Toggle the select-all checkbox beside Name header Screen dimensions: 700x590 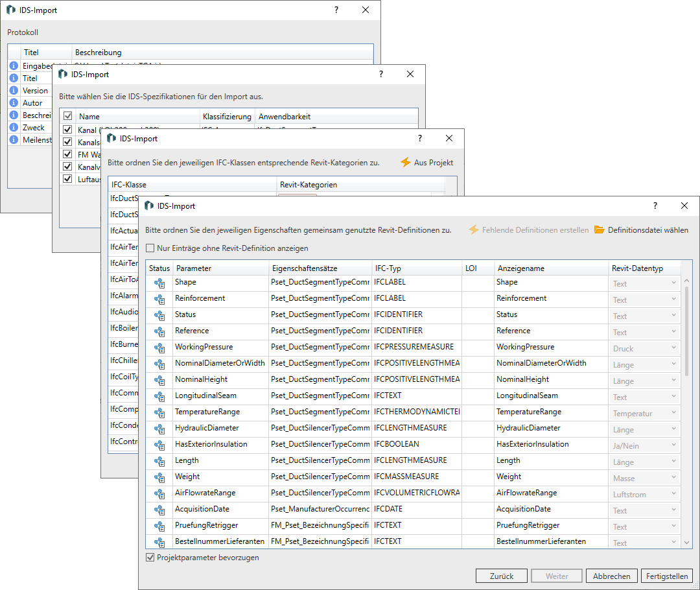[x=68, y=116]
